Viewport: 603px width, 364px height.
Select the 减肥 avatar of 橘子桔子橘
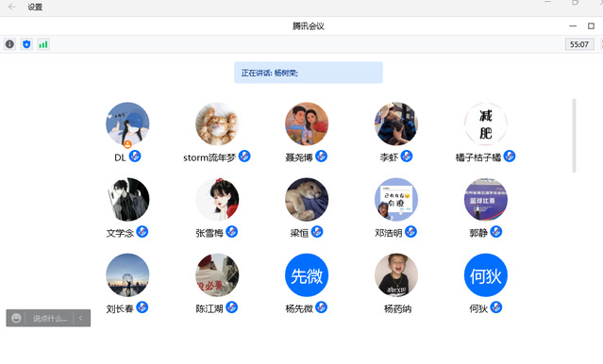486,124
